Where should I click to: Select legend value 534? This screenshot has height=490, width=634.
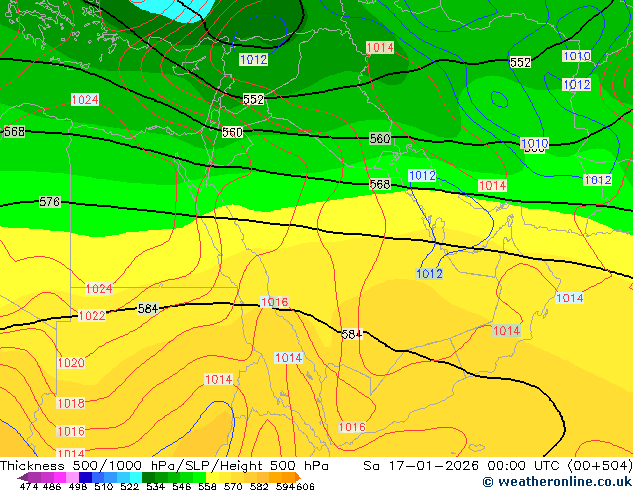coord(156,486)
